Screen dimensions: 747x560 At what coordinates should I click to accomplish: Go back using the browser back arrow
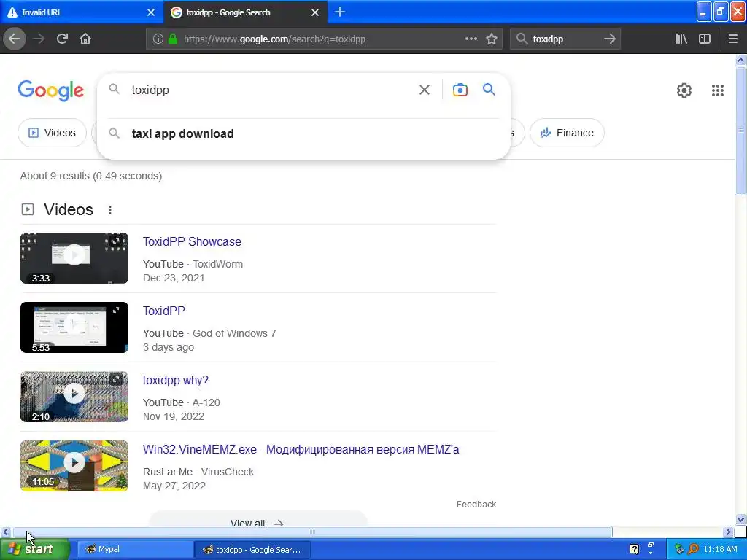(15, 39)
